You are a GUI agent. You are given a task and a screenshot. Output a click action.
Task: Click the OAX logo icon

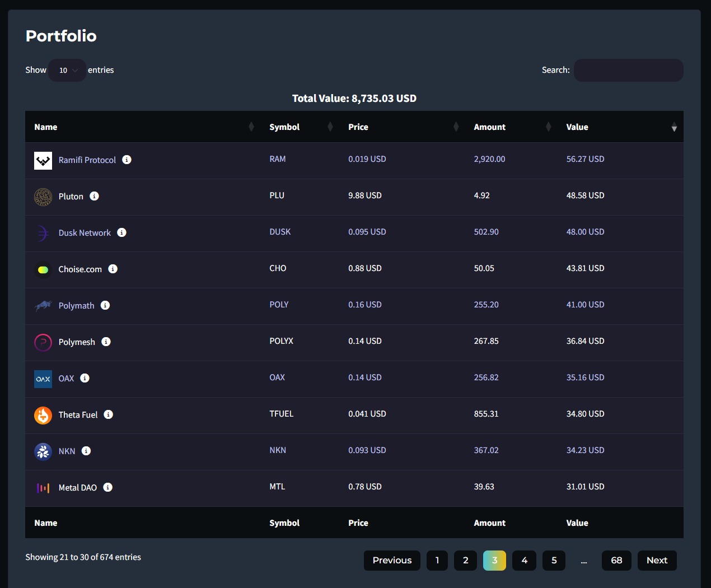point(43,379)
